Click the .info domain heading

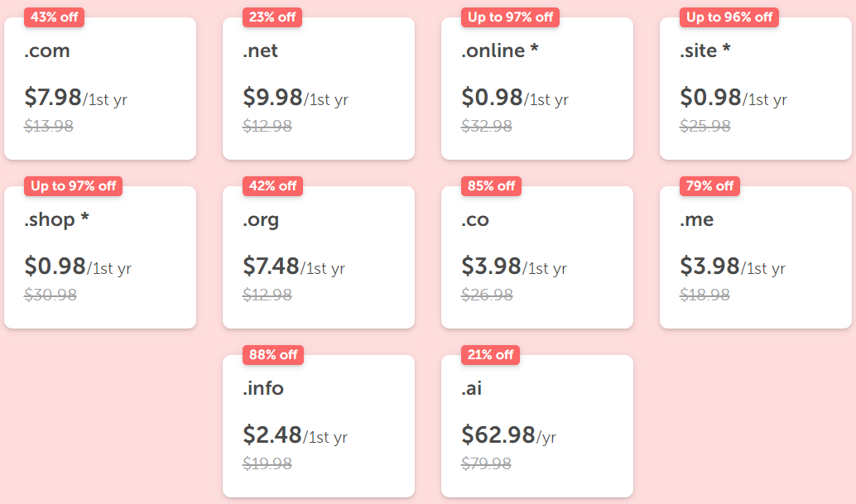tap(263, 389)
